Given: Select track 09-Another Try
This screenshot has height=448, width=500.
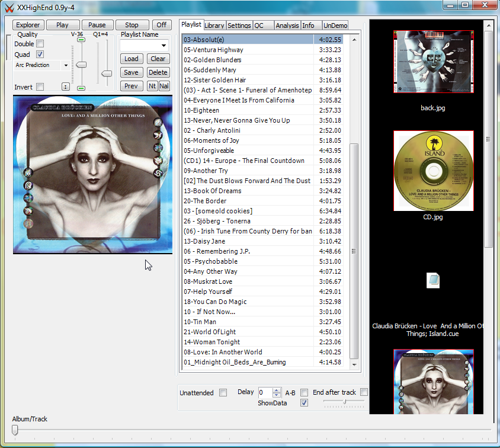Looking at the screenshot, I should click(x=264, y=171).
